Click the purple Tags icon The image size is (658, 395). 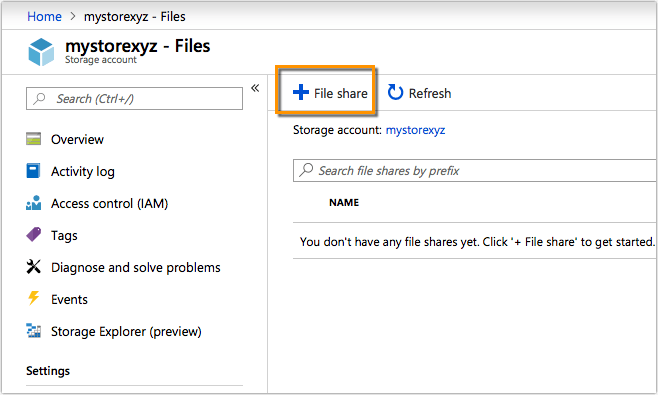[34, 235]
